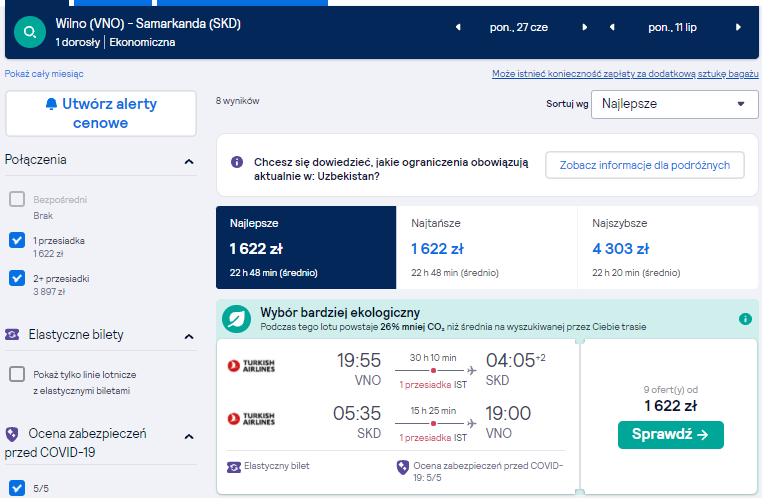Click the Elastyczne bilety ticket icon
The height and width of the screenshot is (498, 762).
coord(12,334)
